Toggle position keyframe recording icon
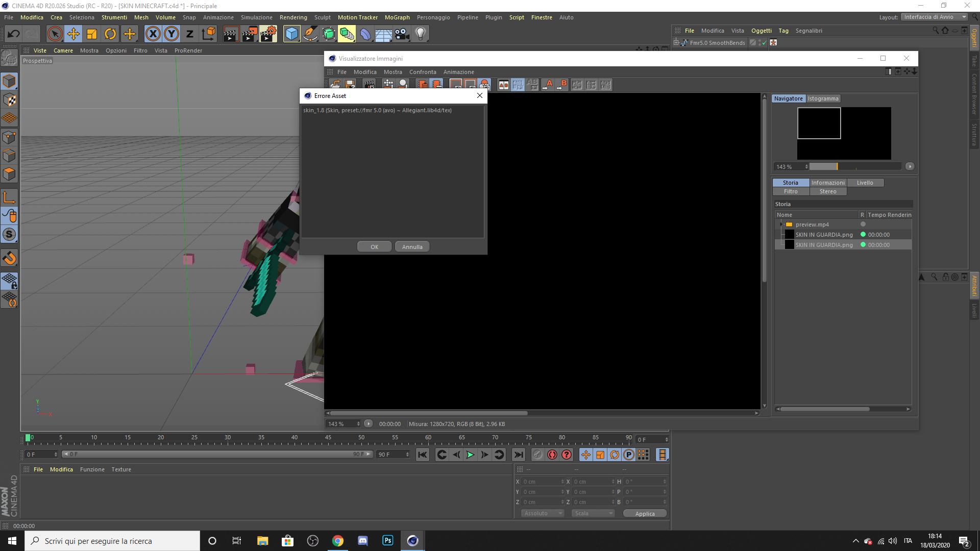Screen dimensions: 980x551 (x=586, y=455)
